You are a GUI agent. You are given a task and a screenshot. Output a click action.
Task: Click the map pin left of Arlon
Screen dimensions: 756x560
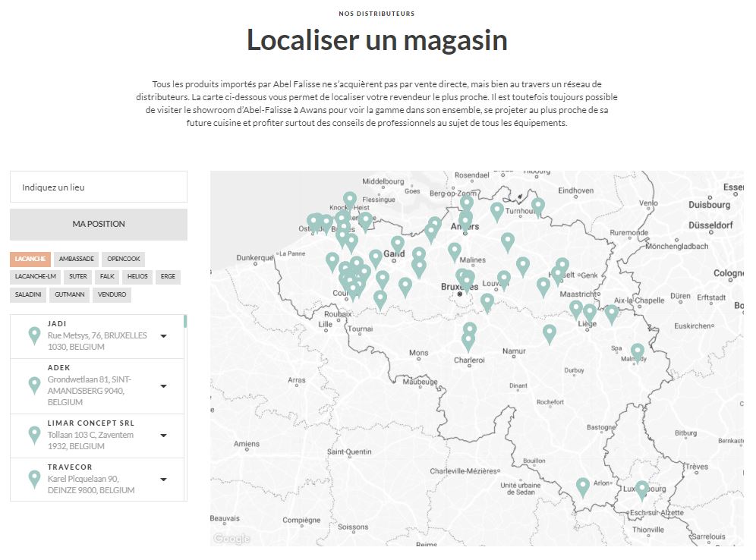tap(583, 486)
